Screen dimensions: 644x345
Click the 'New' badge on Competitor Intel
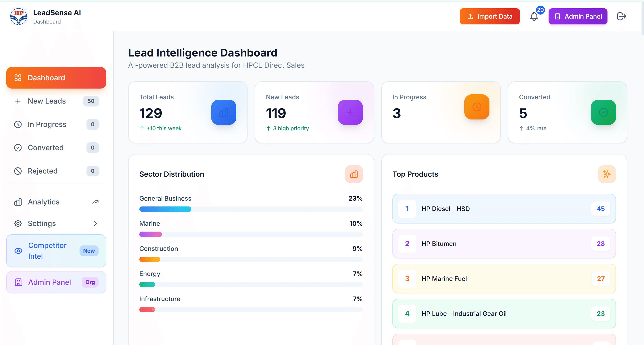pyautogui.click(x=89, y=251)
